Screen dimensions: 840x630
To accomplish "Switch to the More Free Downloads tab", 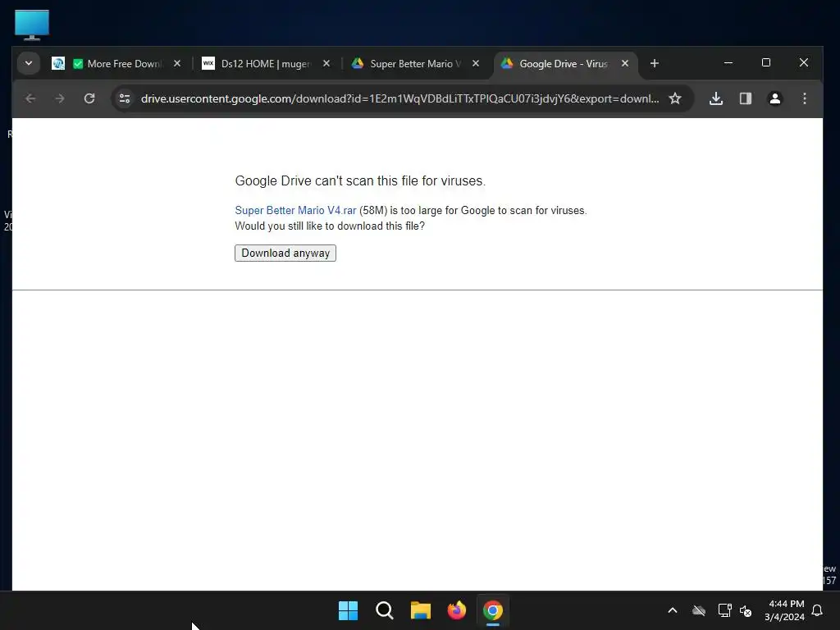I will pyautogui.click(x=116, y=64).
